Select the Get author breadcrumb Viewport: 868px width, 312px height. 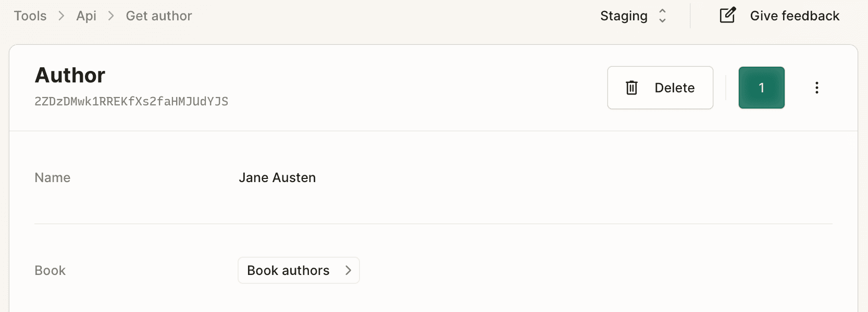159,16
